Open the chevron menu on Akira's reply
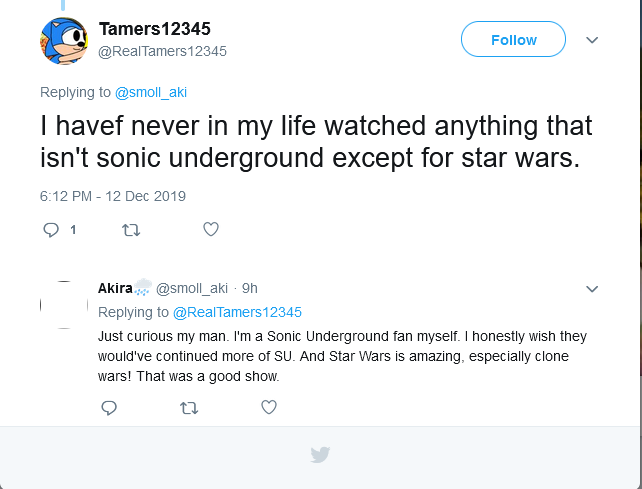 591,288
